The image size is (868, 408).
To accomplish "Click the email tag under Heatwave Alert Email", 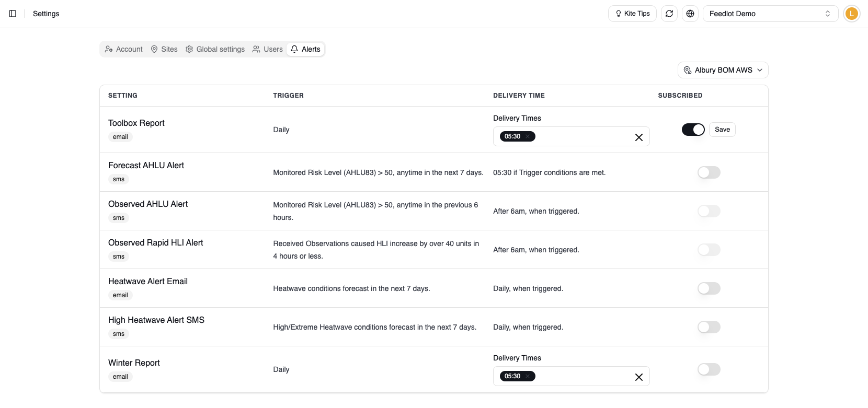I will 120,295.
